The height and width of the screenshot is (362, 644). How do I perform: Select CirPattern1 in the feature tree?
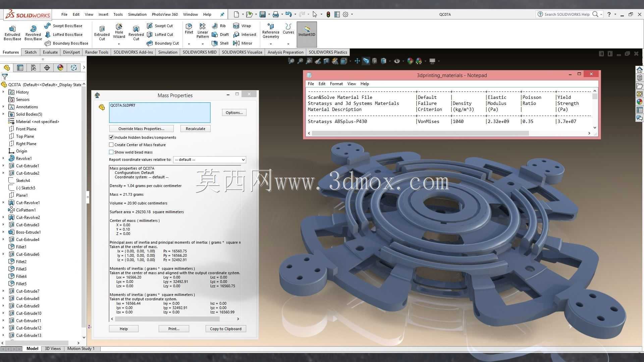pos(26,210)
